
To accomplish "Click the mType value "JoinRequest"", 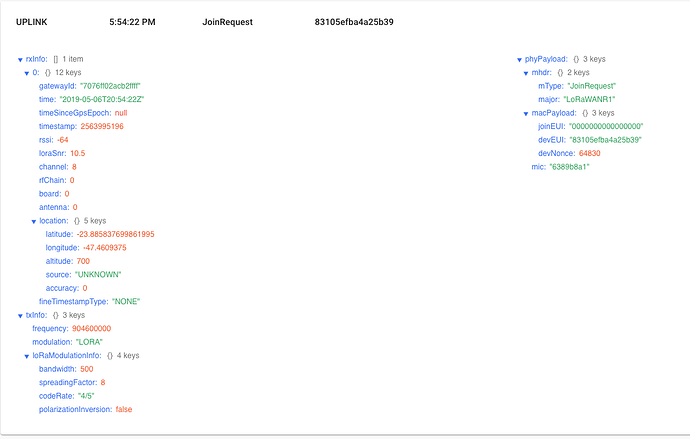I will (591, 86).
